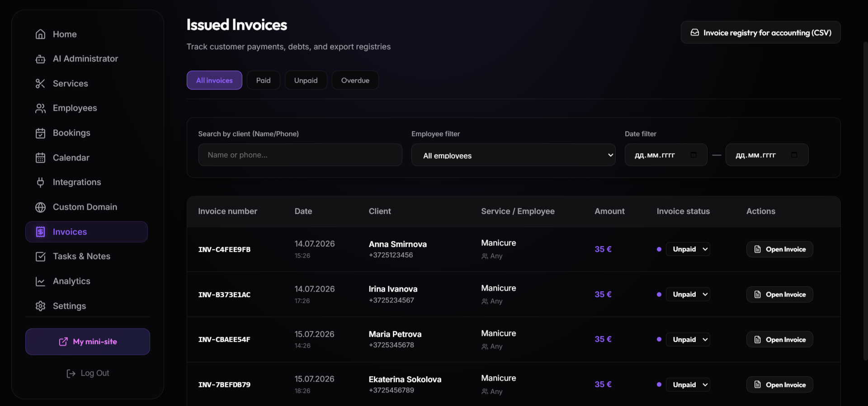Viewport: 868px width, 406px height.
Task: Click the Home house icon in sidebar
Action: point(40,34)
